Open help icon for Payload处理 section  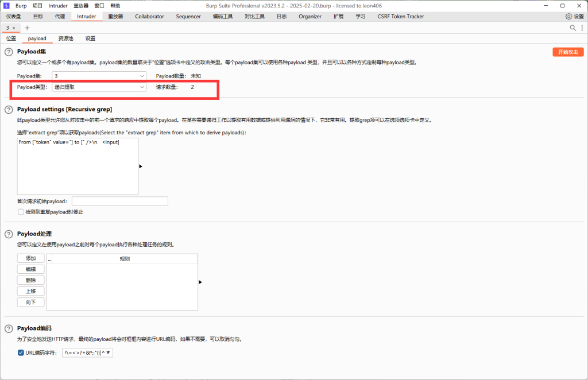(x=9, y=234)
